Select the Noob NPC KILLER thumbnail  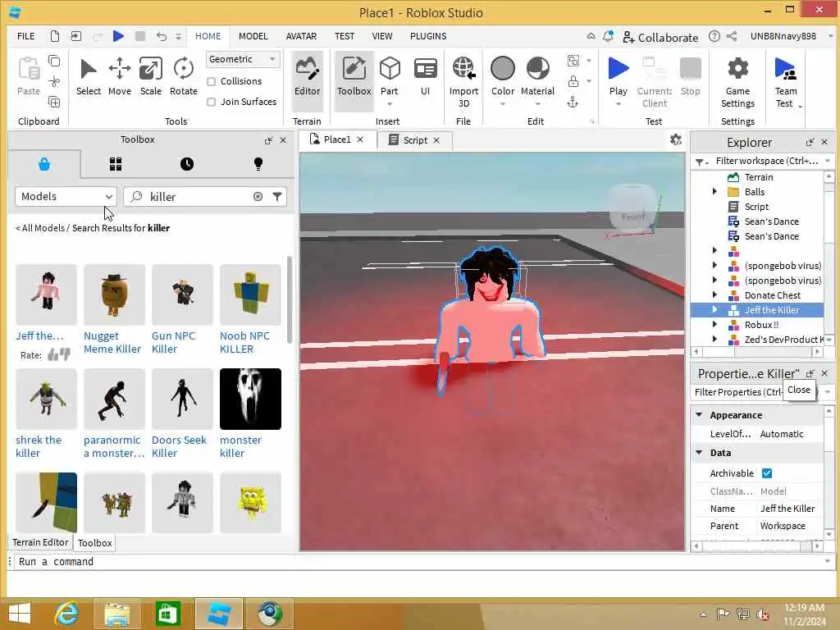pyautogui.click(x=250, y=294)
